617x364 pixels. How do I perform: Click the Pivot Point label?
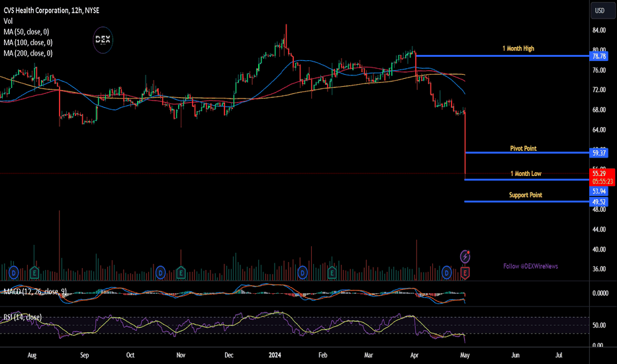coord(524,148)
